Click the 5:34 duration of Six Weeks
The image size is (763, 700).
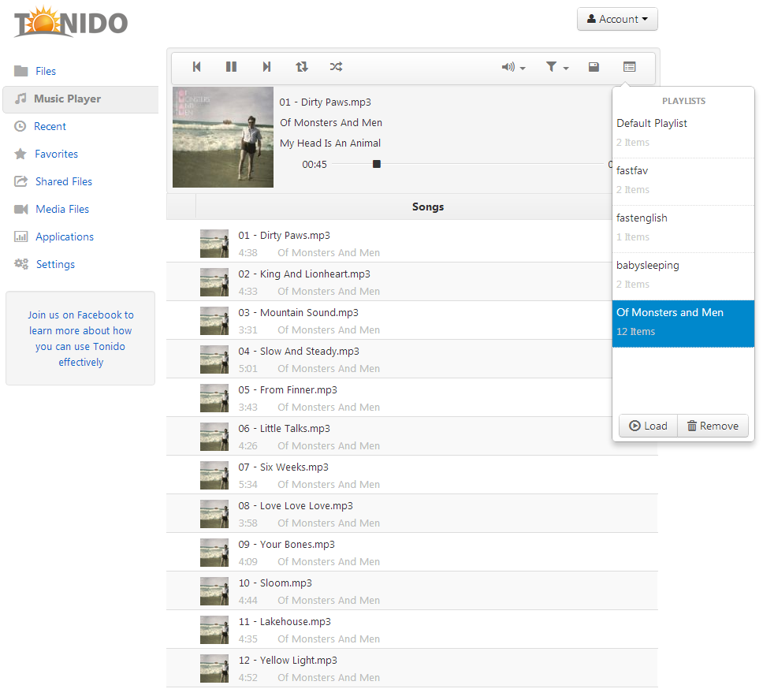pyautogui.click(x=248, y=484)
